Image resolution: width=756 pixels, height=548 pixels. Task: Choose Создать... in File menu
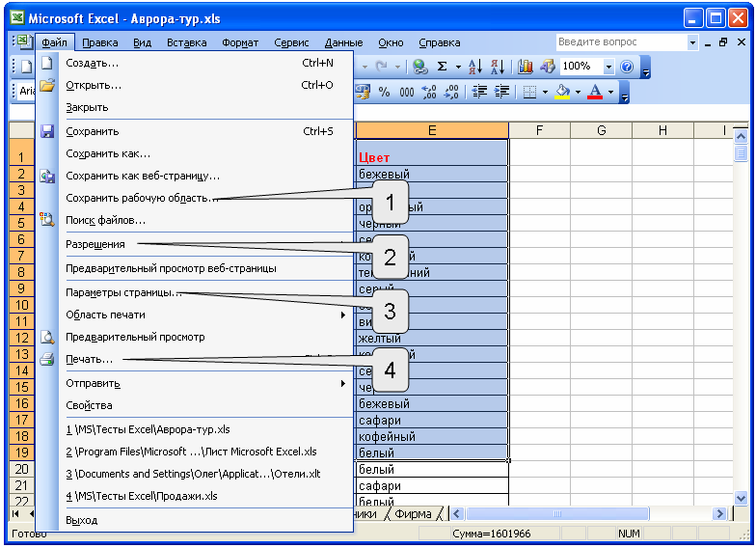tap(195, 64)
